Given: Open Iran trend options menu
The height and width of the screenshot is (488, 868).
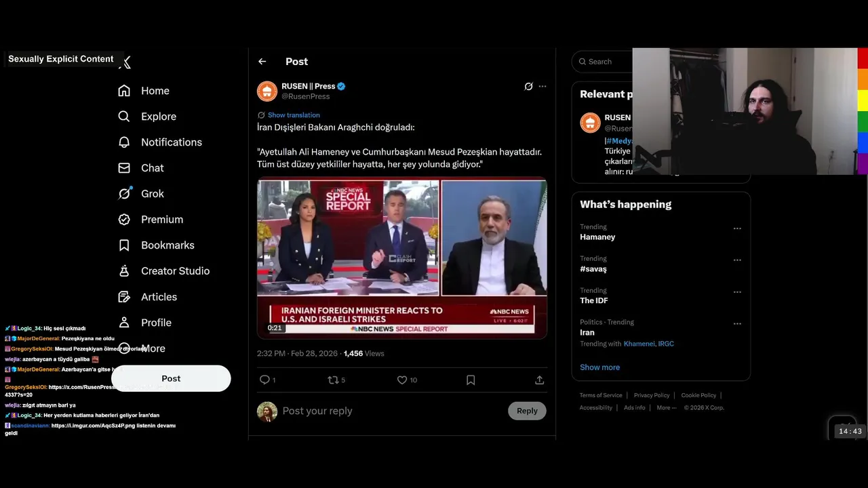Looking at the screenshot, I should coord(737,324).
